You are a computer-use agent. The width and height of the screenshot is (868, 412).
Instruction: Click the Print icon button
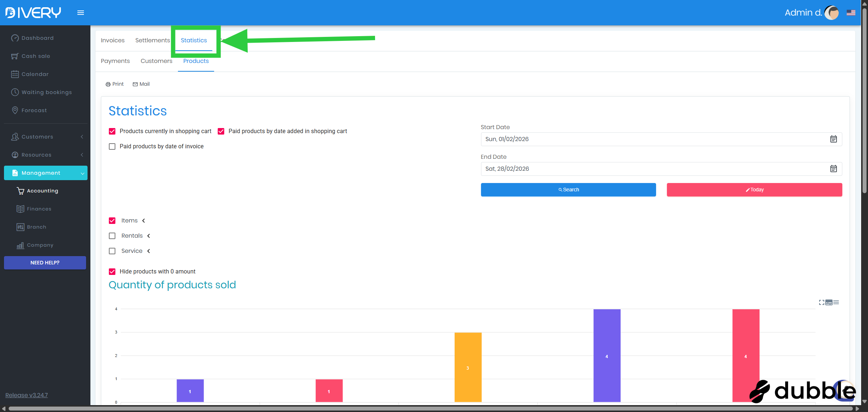[108, 84]
